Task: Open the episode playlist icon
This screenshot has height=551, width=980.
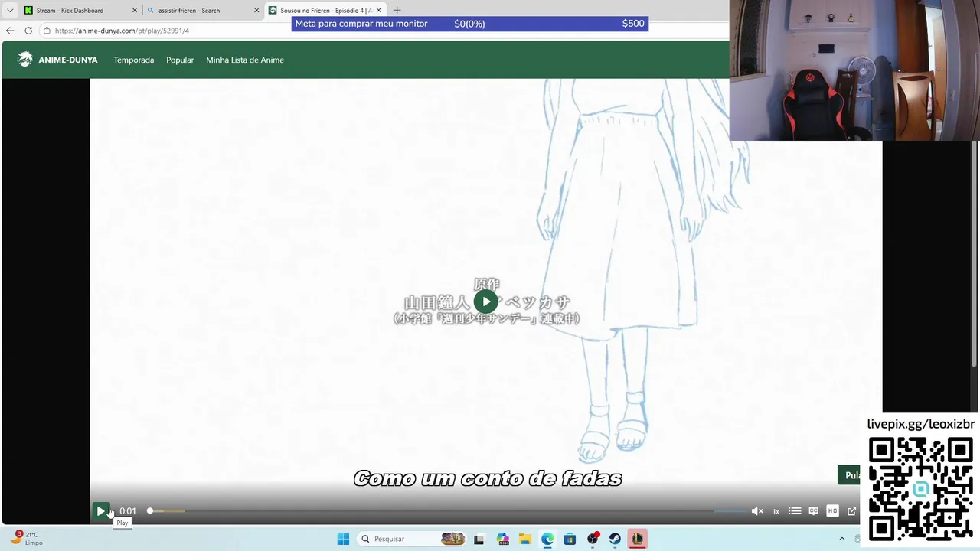Action: [x=795, y=511]
